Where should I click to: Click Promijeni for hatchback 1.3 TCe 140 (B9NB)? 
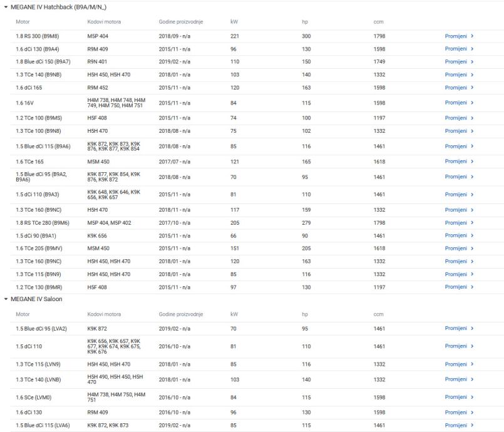[x=456, y=75]
